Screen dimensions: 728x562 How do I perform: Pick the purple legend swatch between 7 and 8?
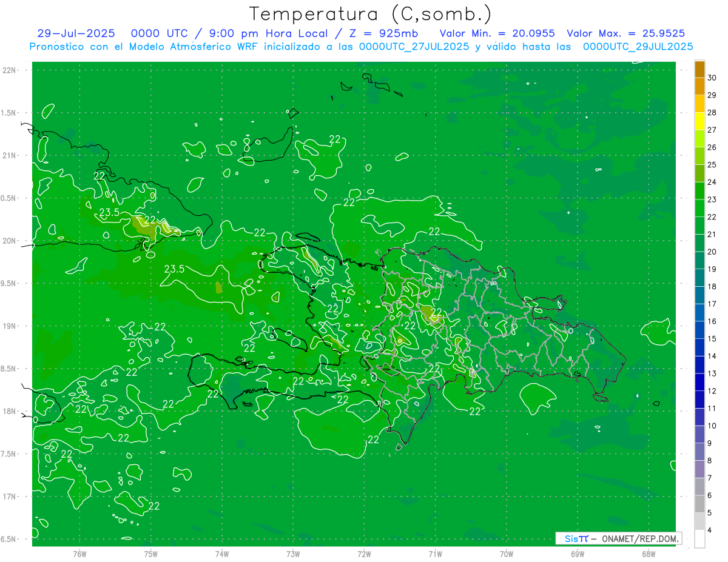(699, 469)
